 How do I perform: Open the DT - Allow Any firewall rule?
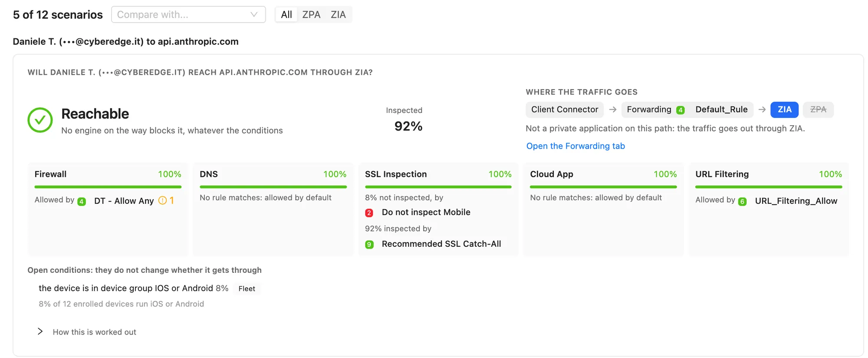(124, 201)
